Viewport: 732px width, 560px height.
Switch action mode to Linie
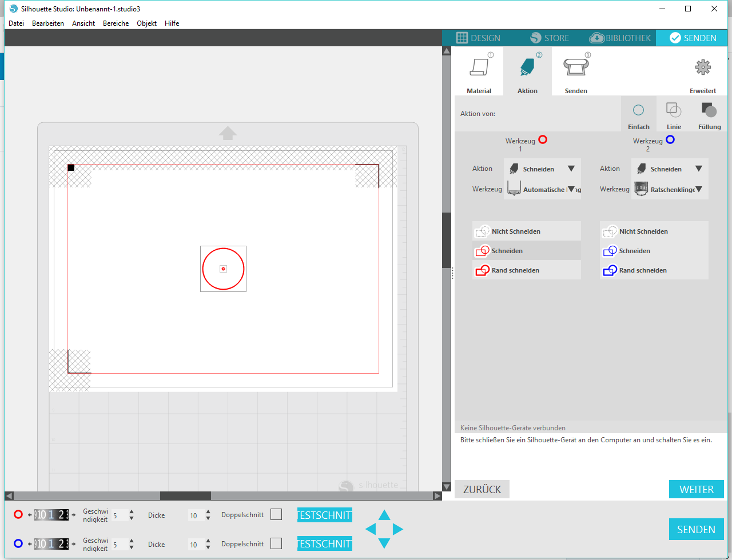pyautogui.click(x=674, y=114)
